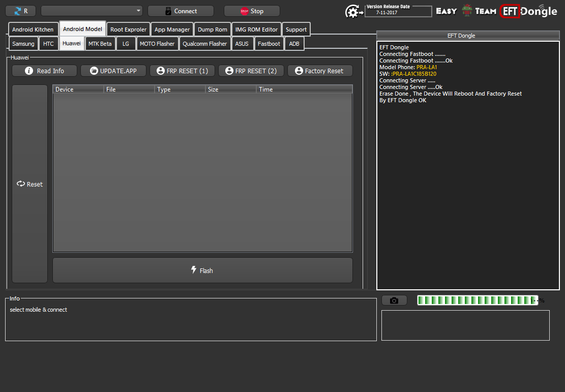Open the ADB sub-tab

(x=294, y=44)
